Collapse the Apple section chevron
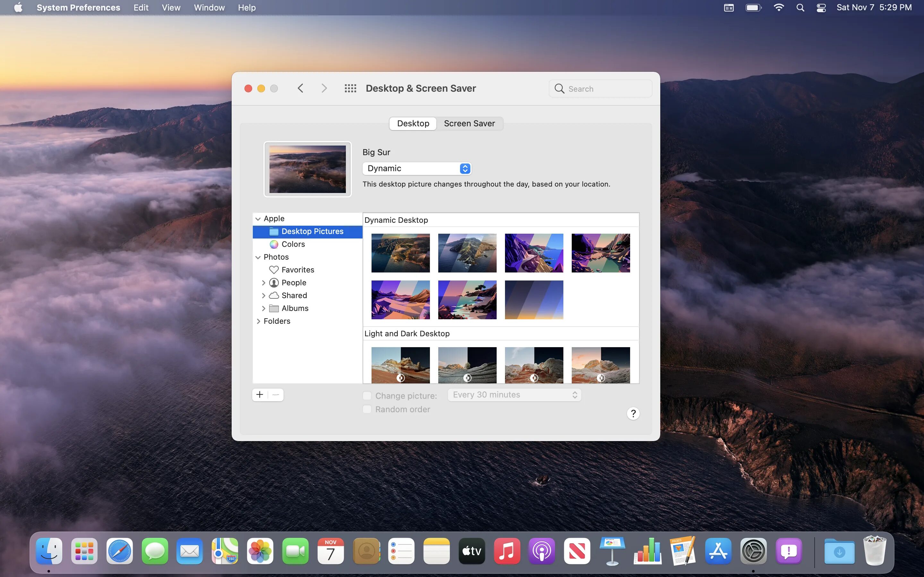924x577 pixels. [x=258, y=219]
